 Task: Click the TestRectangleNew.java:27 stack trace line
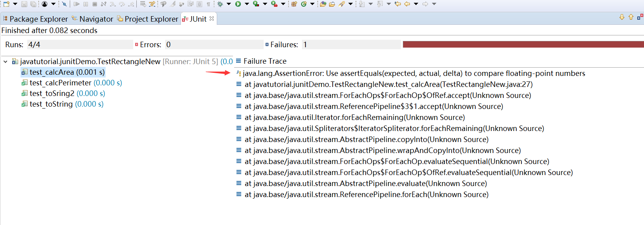pos(384,84)
